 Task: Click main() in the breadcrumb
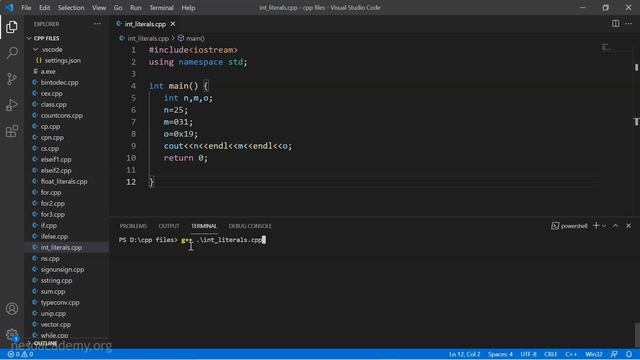(195, 38)
